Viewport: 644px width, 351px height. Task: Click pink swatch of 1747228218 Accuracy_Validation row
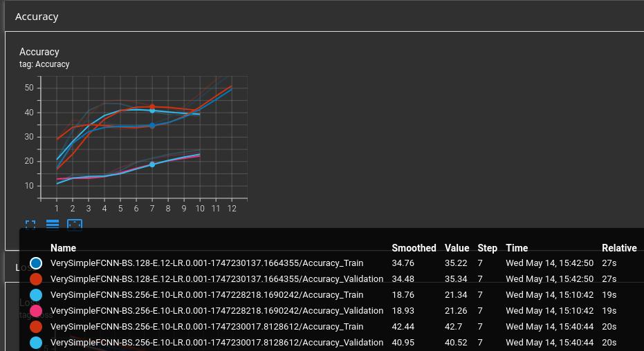pos(36,311)
